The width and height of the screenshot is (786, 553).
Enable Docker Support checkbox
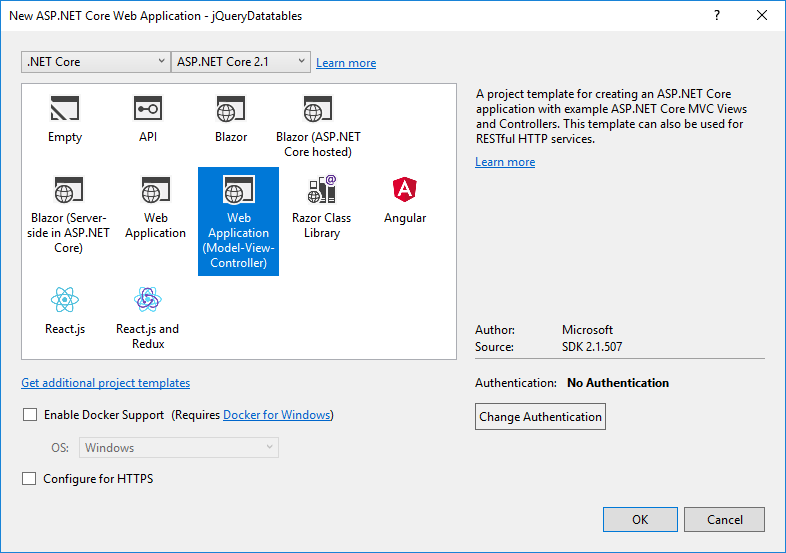[x=30, y=415]
